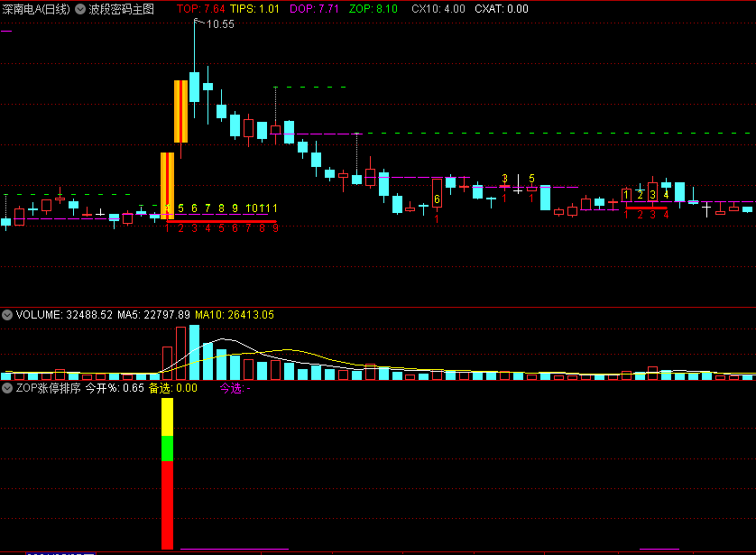Click the yellow count label 10
This screenshot has width=756, height=555.
click(x=252, y=208)
